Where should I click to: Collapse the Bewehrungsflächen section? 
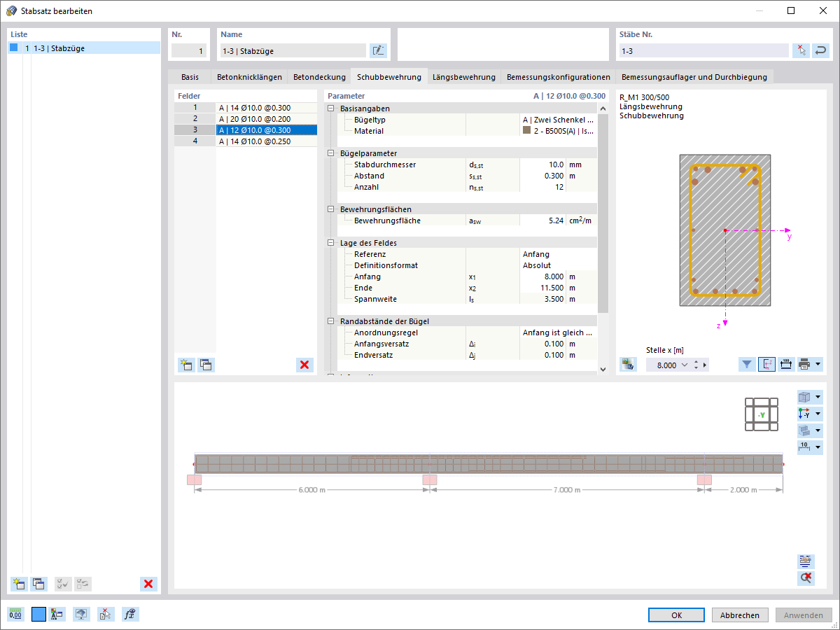click(332, 209)
